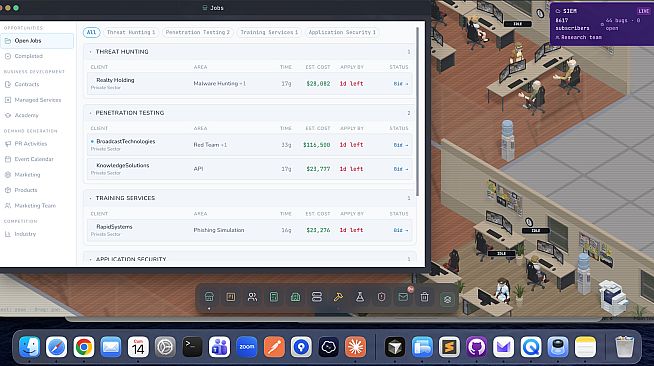Open the Academy sidebar item
The height and width of the screenshot is (366, 654).
click(37, 115)
